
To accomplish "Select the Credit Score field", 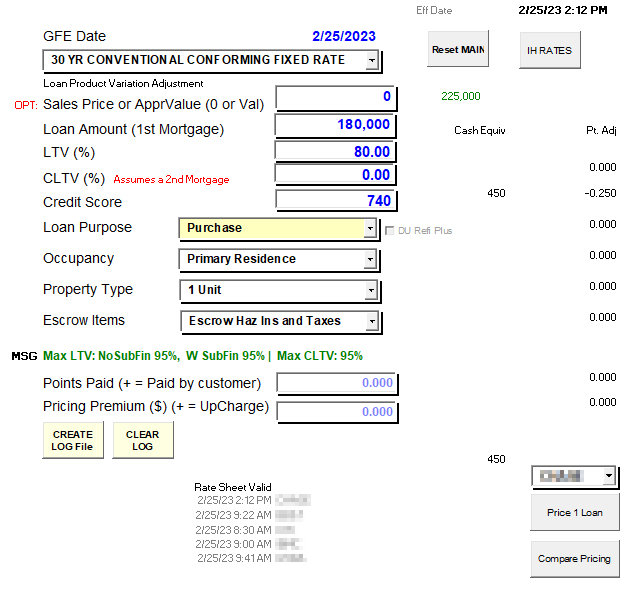I will tap(336, 200).
